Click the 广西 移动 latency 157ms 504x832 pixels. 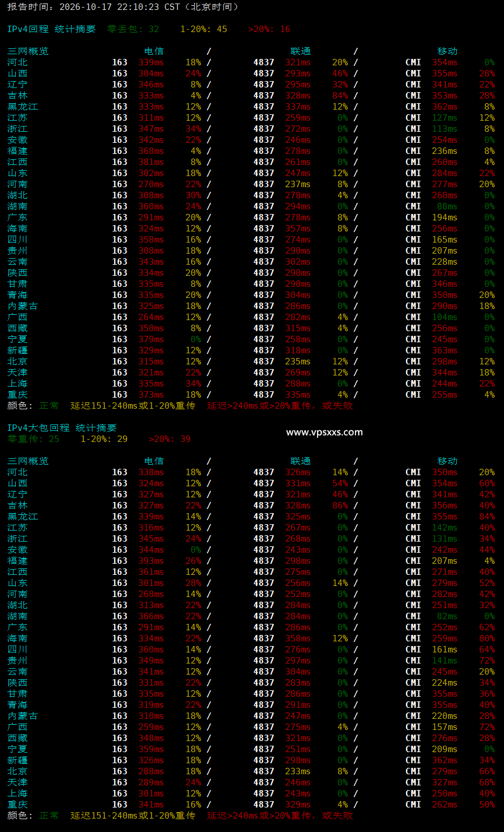445,727
